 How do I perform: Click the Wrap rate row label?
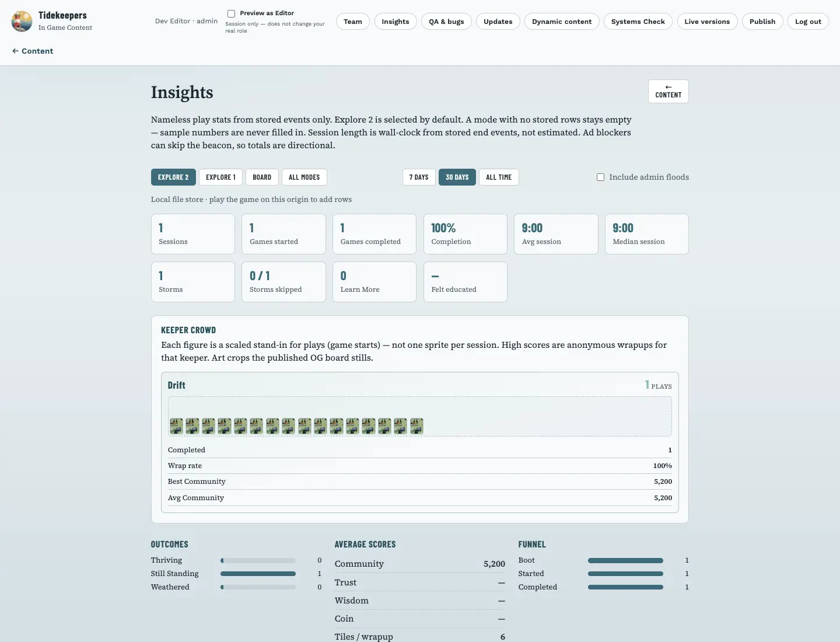click(x=185, y=466)
